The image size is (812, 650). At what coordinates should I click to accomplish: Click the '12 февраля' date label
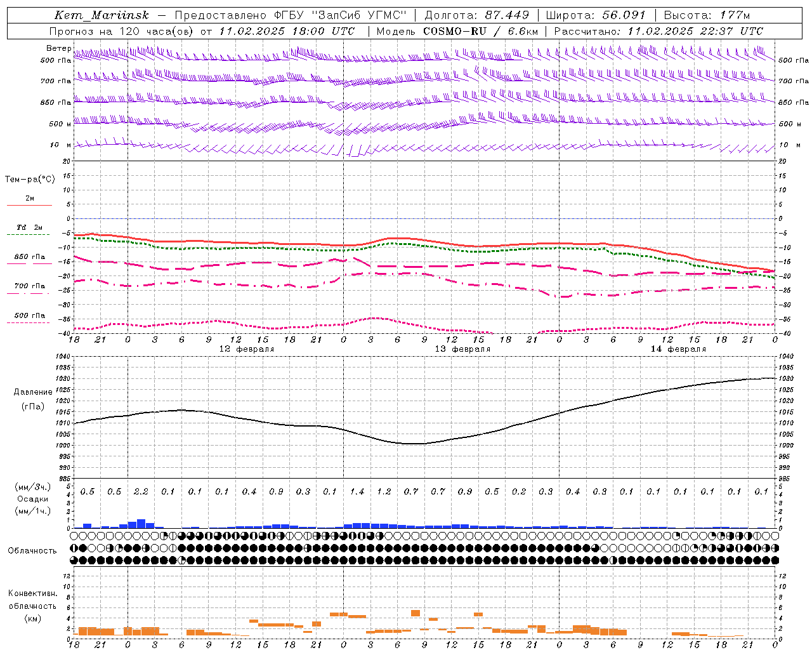tap(247, 349)
